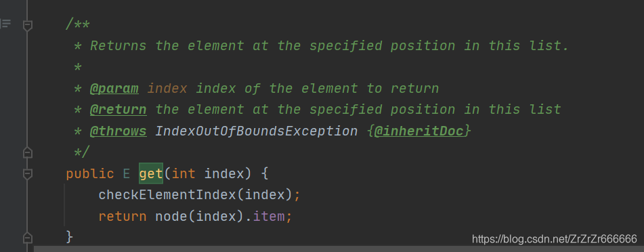Click the @return Javadoc tag
Image resolution: width=644 pixels, height=252 pixels.
point(119,109)
